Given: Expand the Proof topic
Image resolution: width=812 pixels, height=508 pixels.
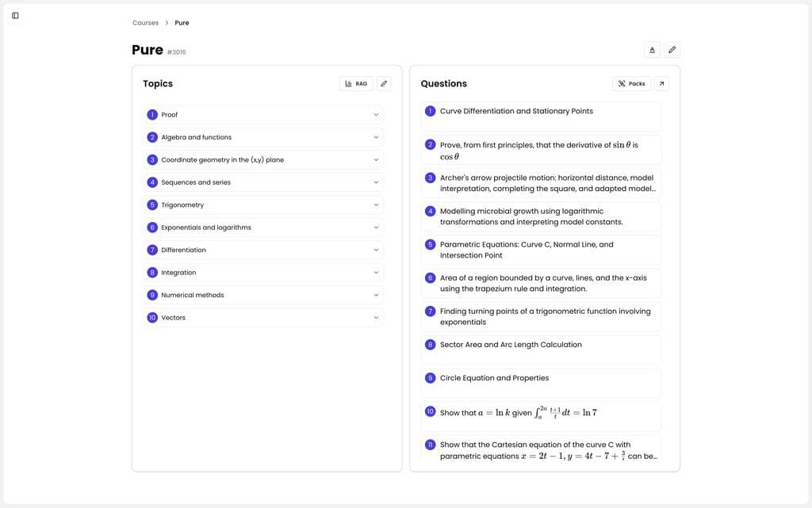Looking at the screenshot, I should pos(376,115).
